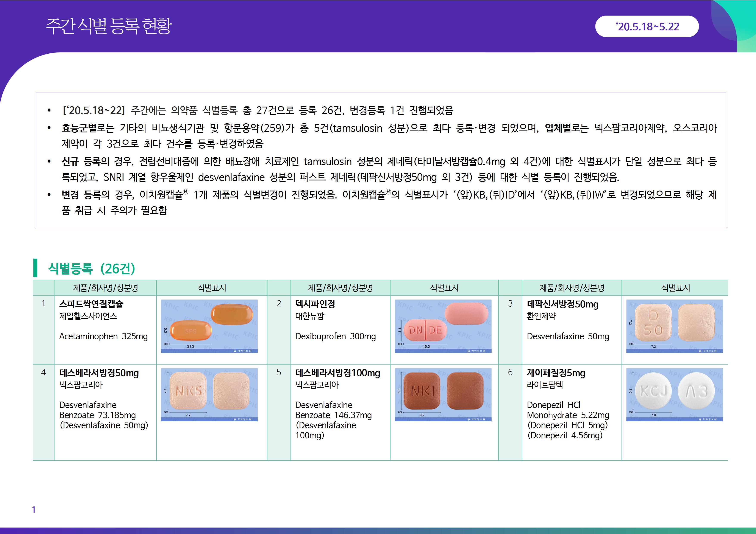Click the D 50 square tablet image
This screenshot has height=534, width=756.
[x=674, y=326]
